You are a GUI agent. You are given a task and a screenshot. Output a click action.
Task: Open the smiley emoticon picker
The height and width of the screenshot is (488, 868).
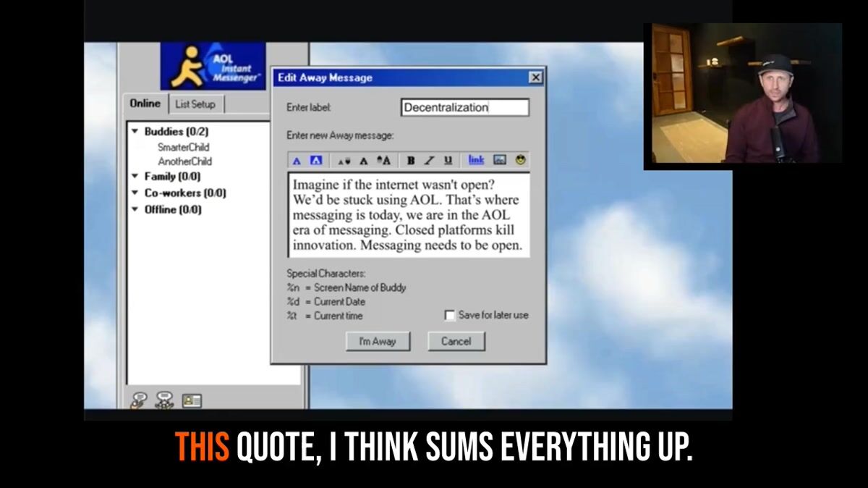[520, 160]
